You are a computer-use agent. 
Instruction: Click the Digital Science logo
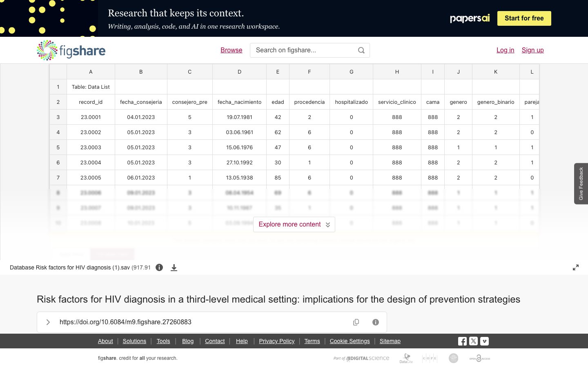pyautogui.click(x=361, y=358)
